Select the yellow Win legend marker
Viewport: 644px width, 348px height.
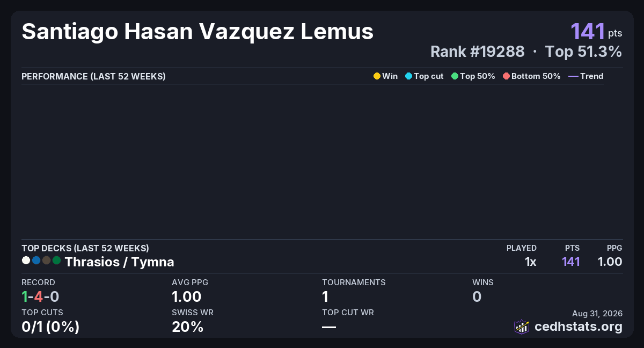pos(377,76)
